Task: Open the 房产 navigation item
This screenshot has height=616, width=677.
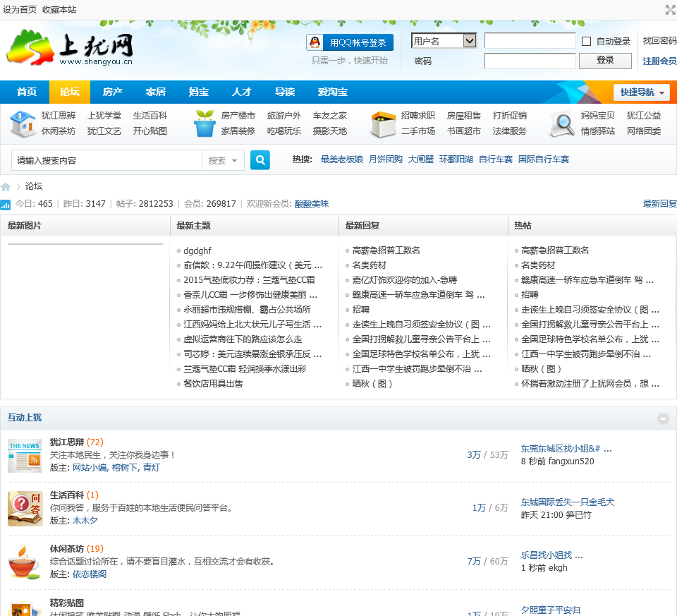Action: click(113, 92)
